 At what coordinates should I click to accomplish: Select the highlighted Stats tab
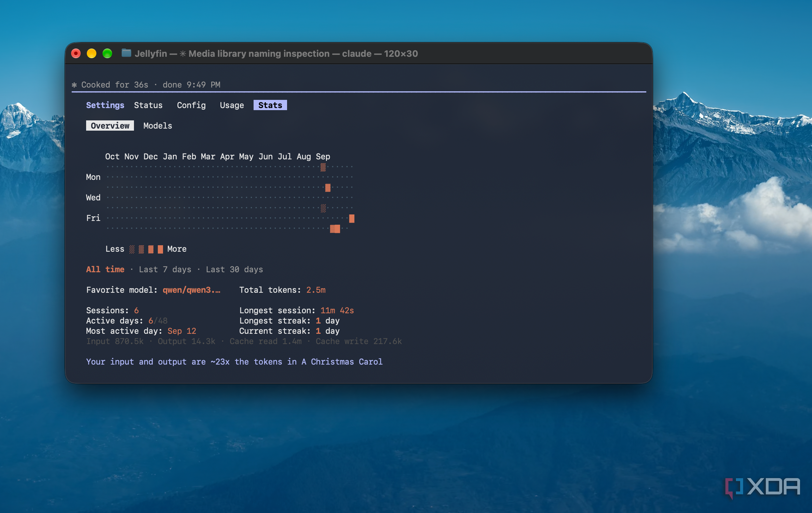[x=270, y=105]
